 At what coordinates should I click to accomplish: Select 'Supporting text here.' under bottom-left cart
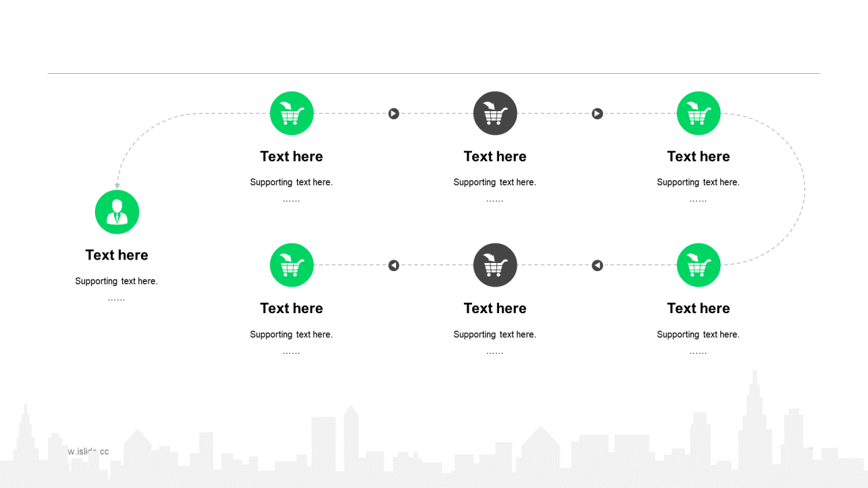(x=292, y=334)
